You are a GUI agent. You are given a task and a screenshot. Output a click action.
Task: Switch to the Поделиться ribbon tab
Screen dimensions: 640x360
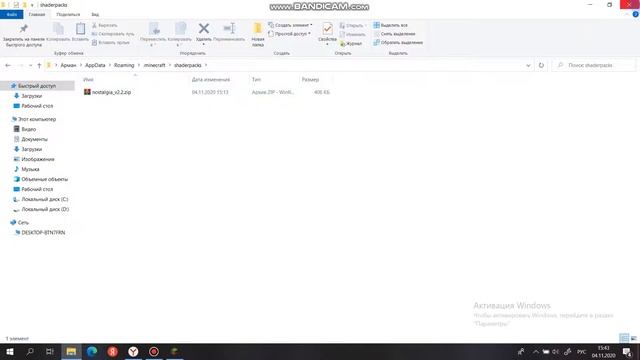click(68, 14)
